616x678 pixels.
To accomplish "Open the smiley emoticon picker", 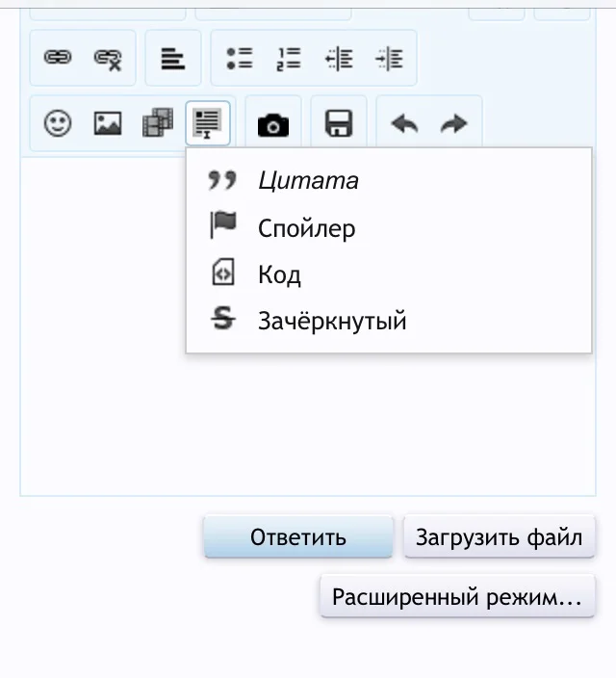I will (58, 123).
